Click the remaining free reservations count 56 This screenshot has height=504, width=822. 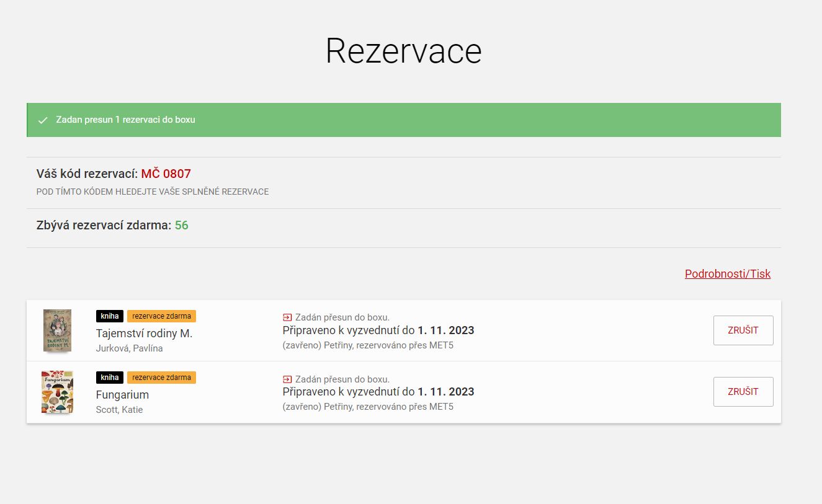coord(181,226)
